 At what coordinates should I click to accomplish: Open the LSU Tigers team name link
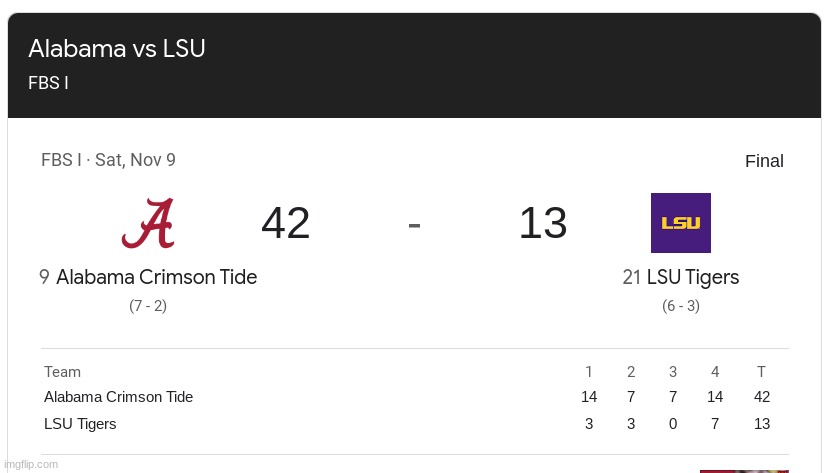point(692,277)
